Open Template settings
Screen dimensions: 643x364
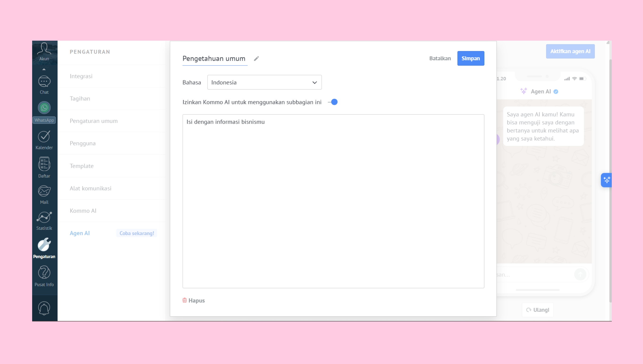click(x=112, y=166)
